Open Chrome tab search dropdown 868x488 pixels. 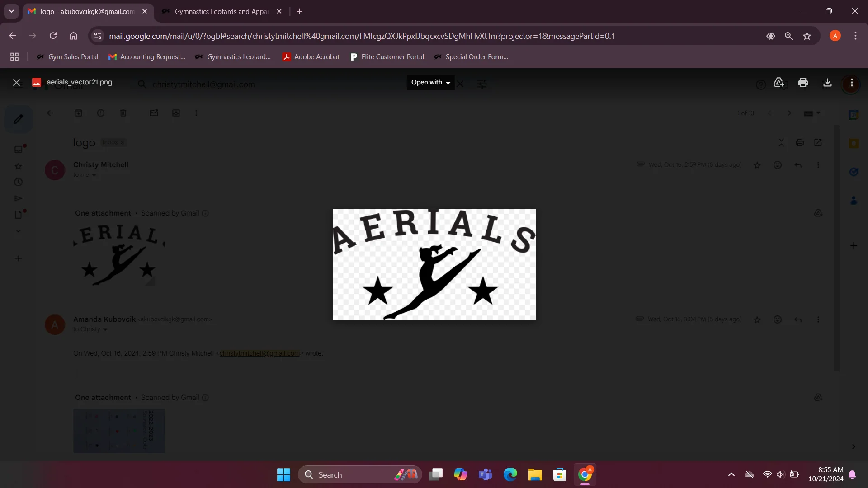tap(11, 11)
